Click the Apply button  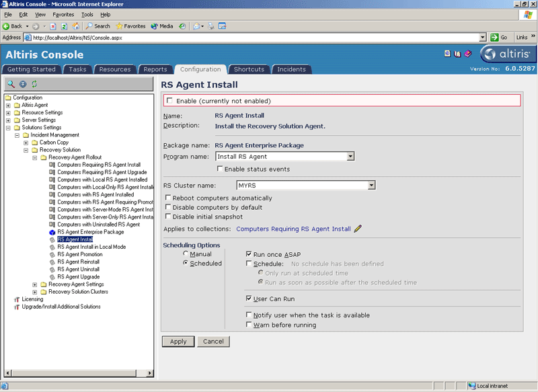(178, 342)
